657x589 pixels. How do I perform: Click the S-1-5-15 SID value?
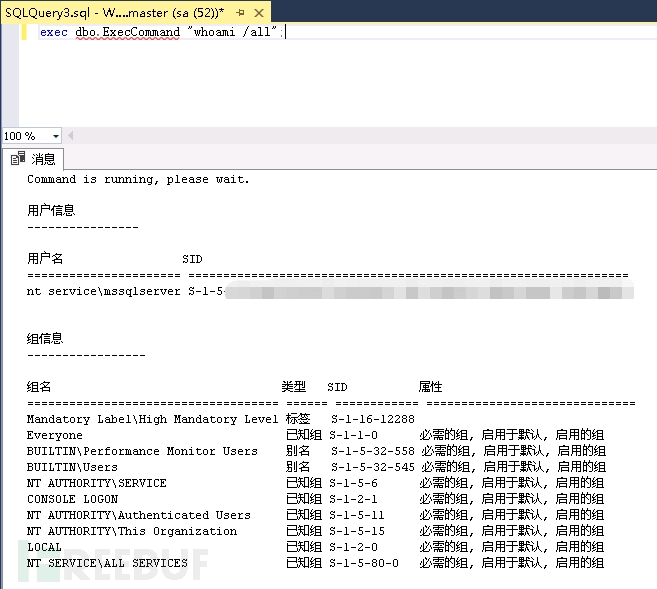[x=357, y=531]
